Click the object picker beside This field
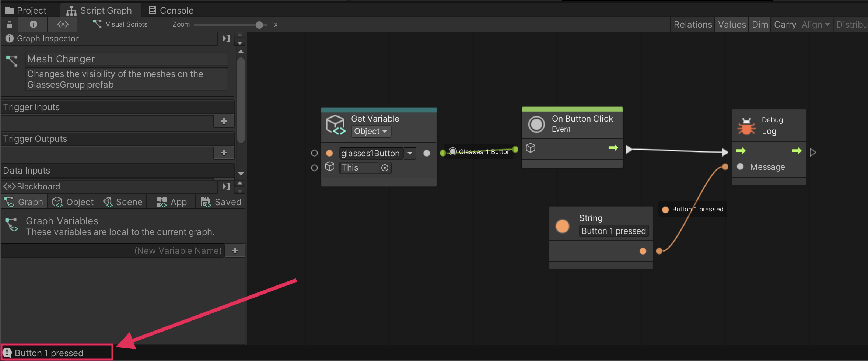The image size is (868, 361). 385,168
